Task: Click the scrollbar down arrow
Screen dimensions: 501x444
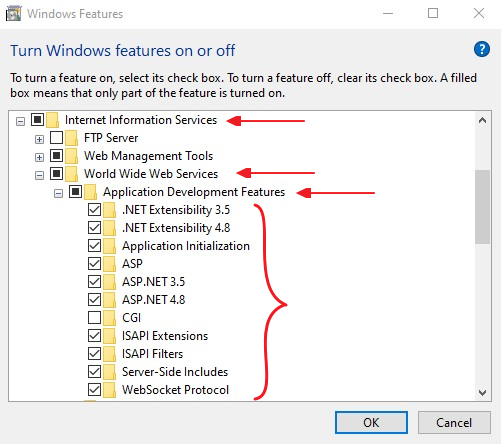Action: click(482, 393)
